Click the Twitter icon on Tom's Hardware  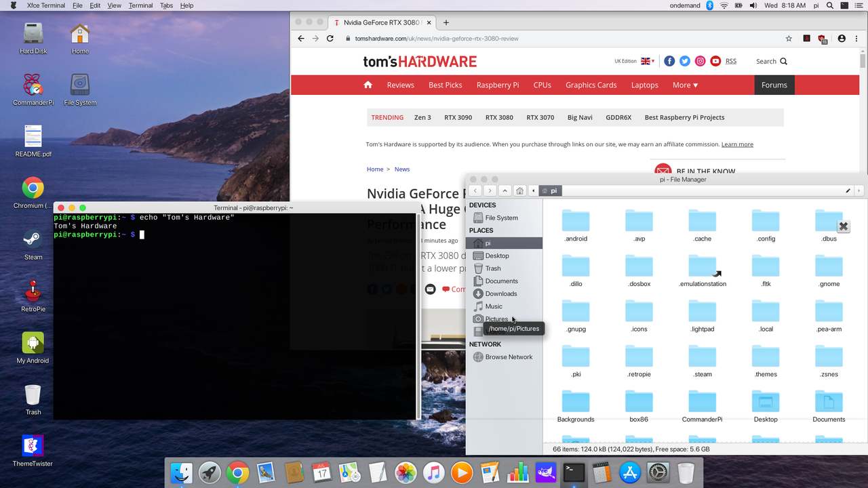(685, 61)
